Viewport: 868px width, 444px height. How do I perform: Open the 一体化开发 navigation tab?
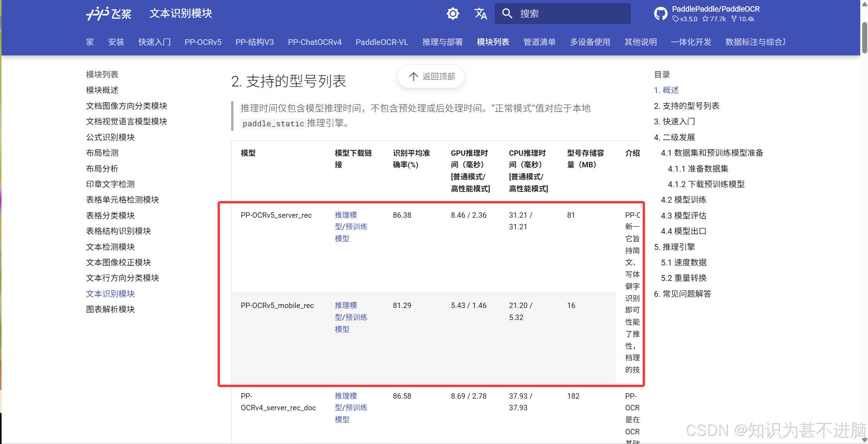tap(691, 42)
